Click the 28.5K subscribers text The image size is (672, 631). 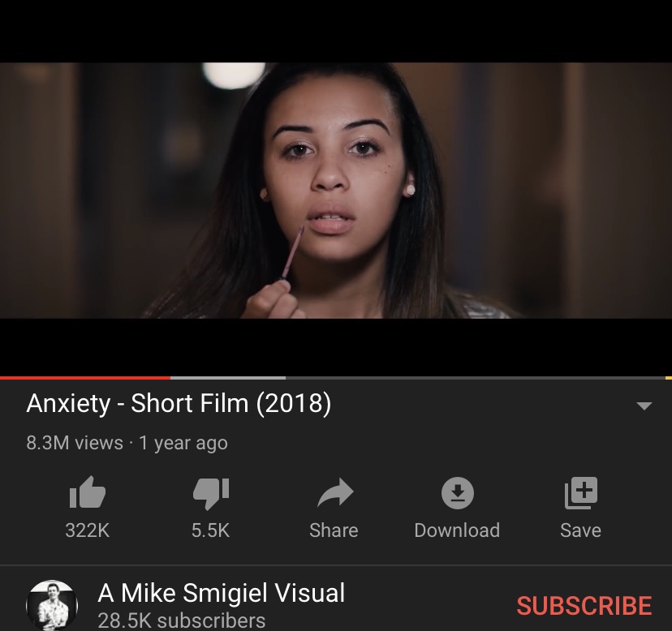pos(182,620)
